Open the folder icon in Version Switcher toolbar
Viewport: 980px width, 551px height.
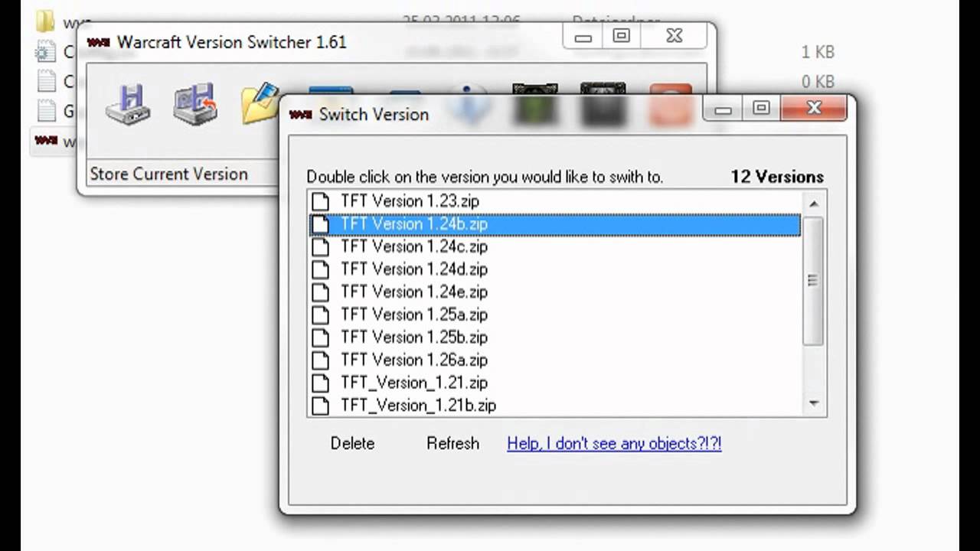259,103
